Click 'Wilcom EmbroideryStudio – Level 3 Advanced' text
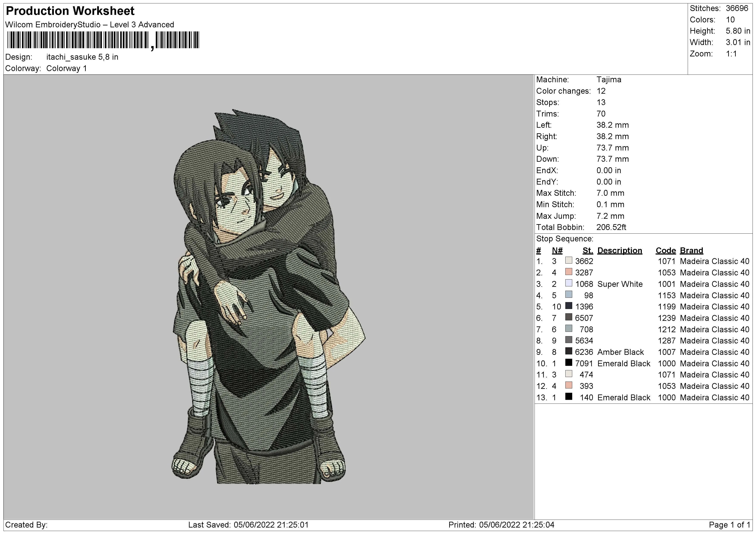This screenshot has height=534, width=756. (x=90, y=25)
